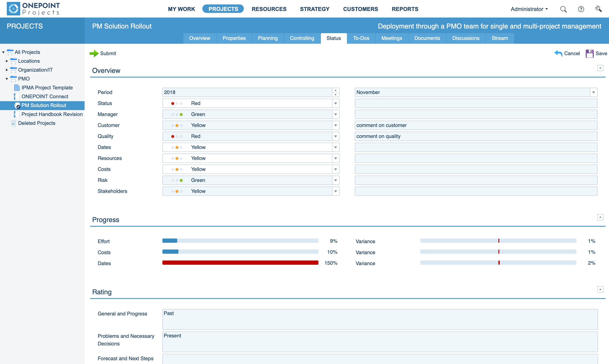Open the Manager color dropdown
Screen dimensions: 609x364
coord(336,114)
